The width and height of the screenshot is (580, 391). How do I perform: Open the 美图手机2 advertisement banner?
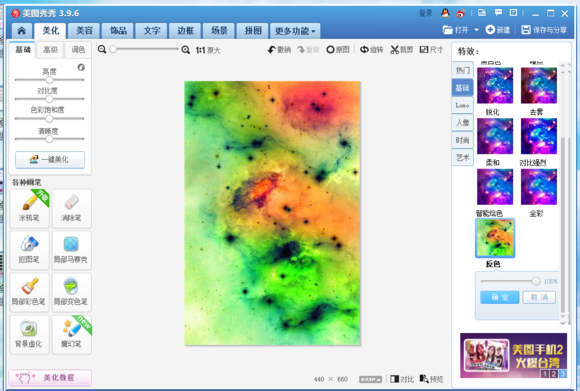coord(513,355)
